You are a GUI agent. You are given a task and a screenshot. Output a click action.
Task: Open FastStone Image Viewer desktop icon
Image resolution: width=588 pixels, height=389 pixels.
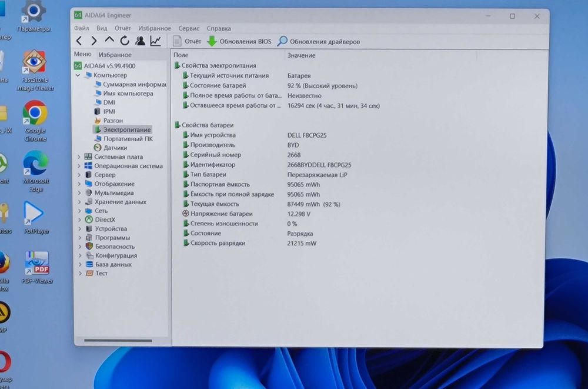(35, 71)
